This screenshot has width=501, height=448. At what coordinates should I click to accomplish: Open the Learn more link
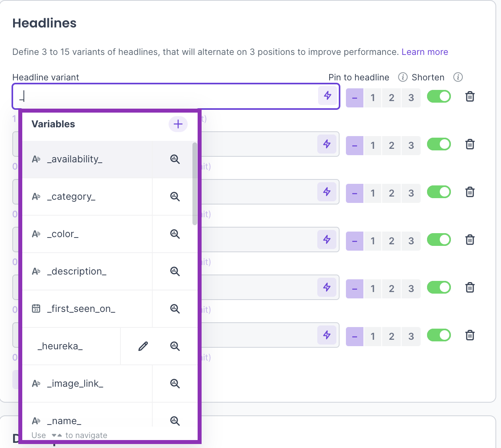[x=424, y=52]
